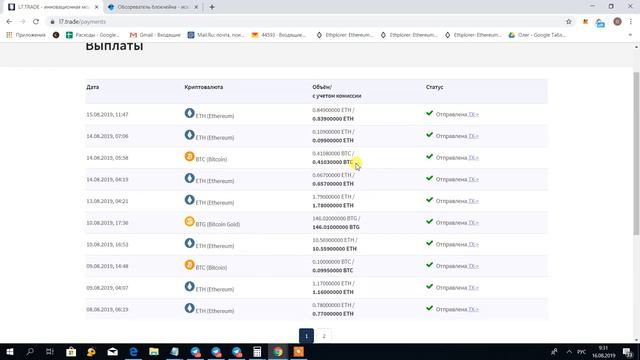Go to page 2 of payments
Screen dimensions: 640x360
click(324, 336)
